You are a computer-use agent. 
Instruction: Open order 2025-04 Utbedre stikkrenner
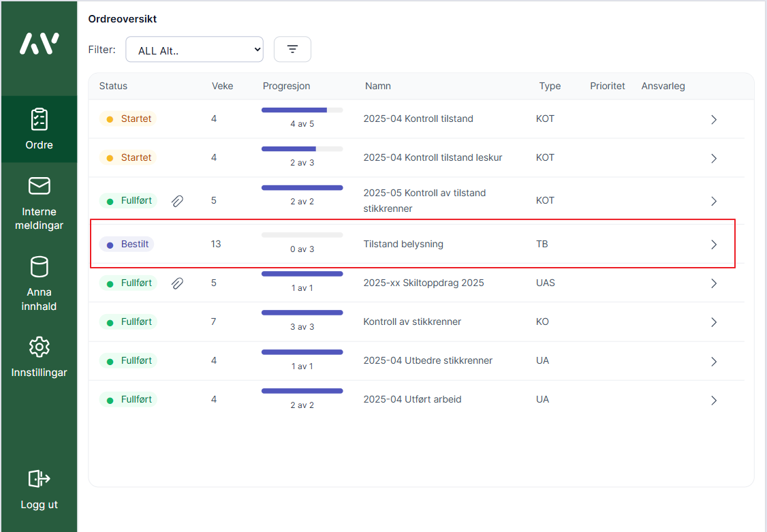click(428, 360)
